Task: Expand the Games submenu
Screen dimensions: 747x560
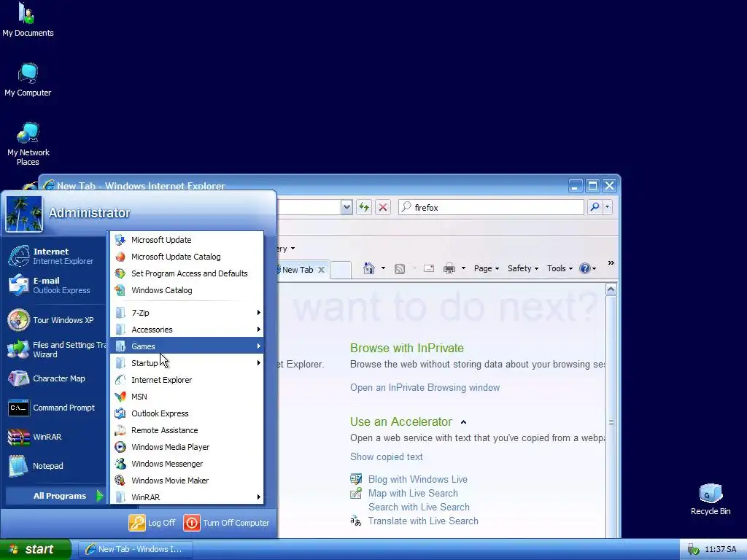Action: (187, 346)
